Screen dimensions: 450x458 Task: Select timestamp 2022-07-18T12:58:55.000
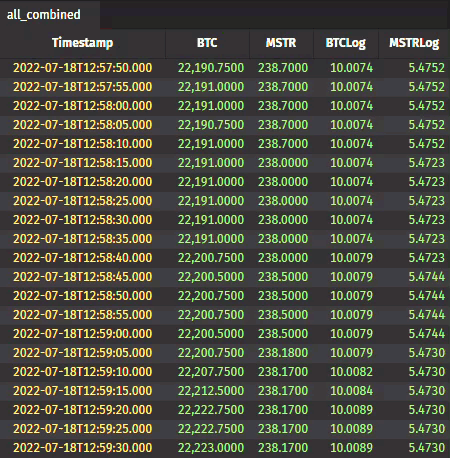pyautogui.click(x=83, y=315)
